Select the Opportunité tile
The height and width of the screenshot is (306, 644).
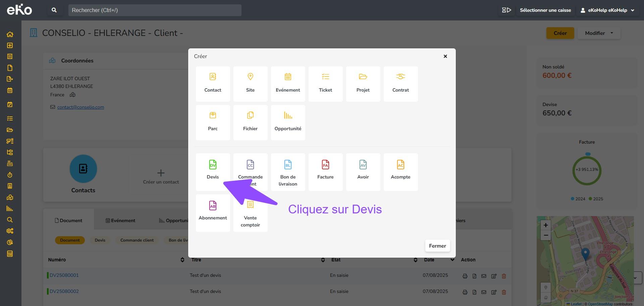pyautogui.click(x=288, y=122)
